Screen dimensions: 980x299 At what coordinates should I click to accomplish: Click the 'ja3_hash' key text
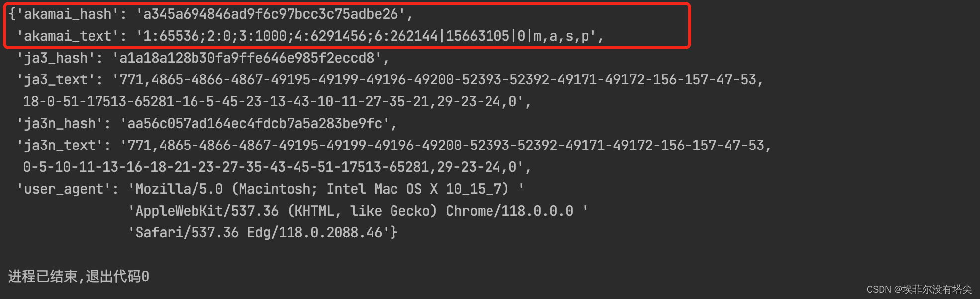coord(56,58)
